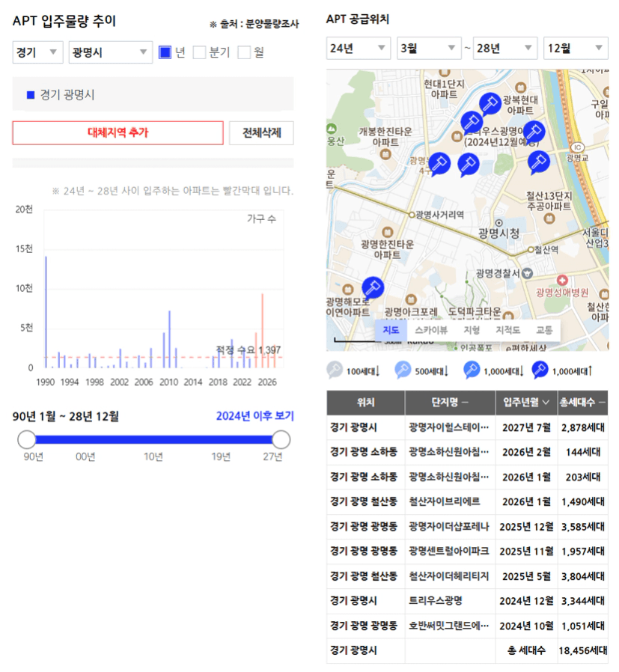Click the left 90년 slider handle

tap(27, 440)
